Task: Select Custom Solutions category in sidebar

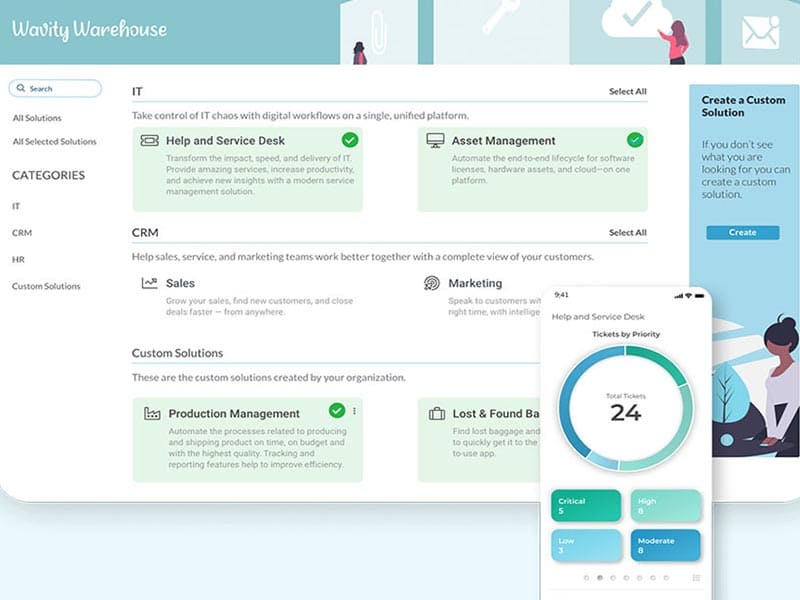Action: [46, 286]
